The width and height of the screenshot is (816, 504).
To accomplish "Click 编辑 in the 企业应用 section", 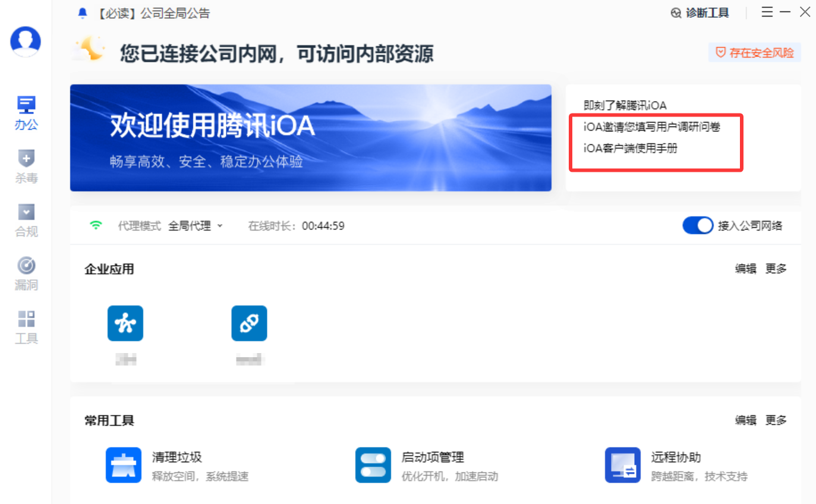I will (746, 269).
